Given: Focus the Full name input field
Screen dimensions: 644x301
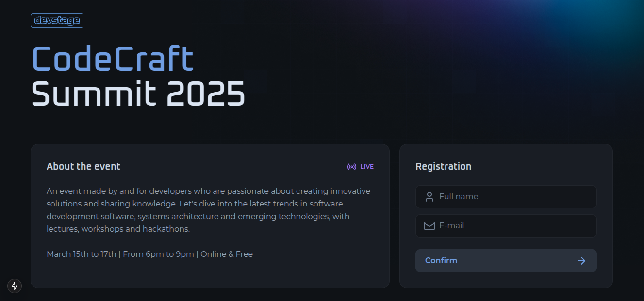Looking at the screenshot, I should [x=506, y=197].
